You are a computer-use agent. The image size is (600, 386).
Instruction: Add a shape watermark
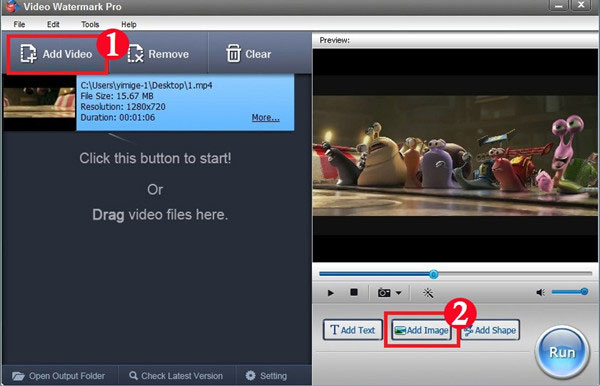click(490, 330)
